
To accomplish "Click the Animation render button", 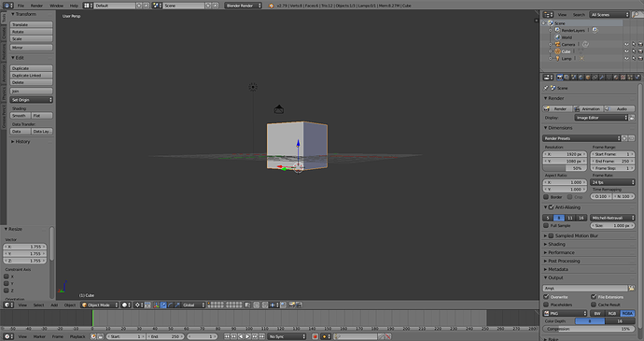I will 588,108.
